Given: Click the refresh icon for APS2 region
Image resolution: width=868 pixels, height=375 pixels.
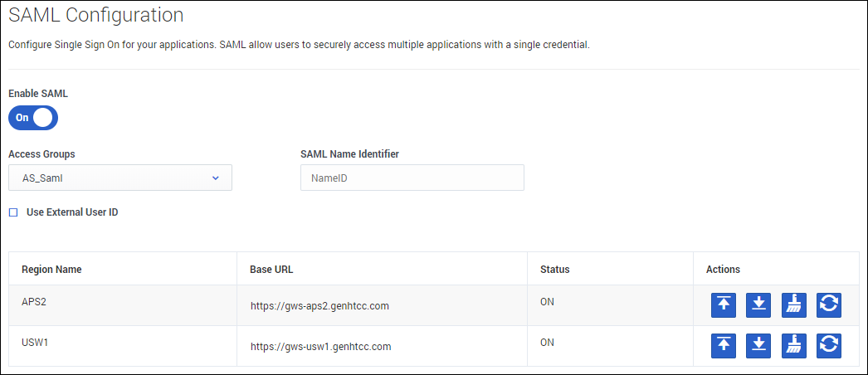Looking at the screenshot, I should click(829, 304).
